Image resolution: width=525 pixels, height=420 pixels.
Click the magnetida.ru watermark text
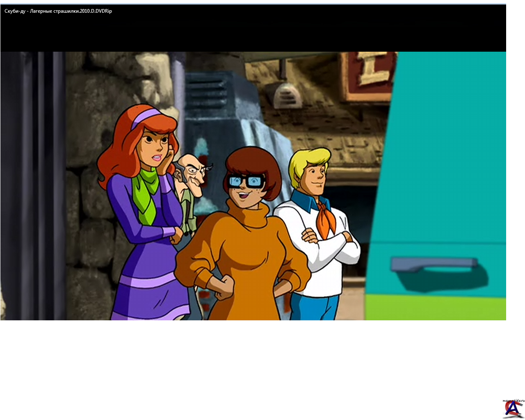coord(514,401)
